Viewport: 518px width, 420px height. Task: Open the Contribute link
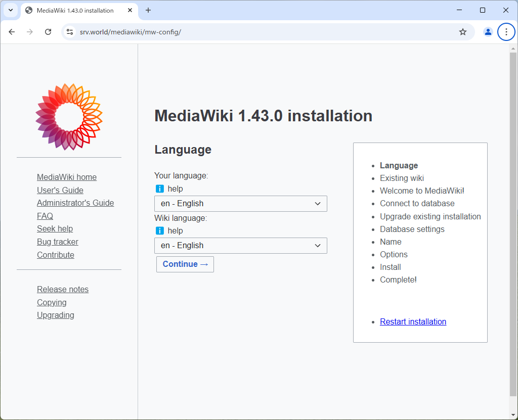pos(56,255)
